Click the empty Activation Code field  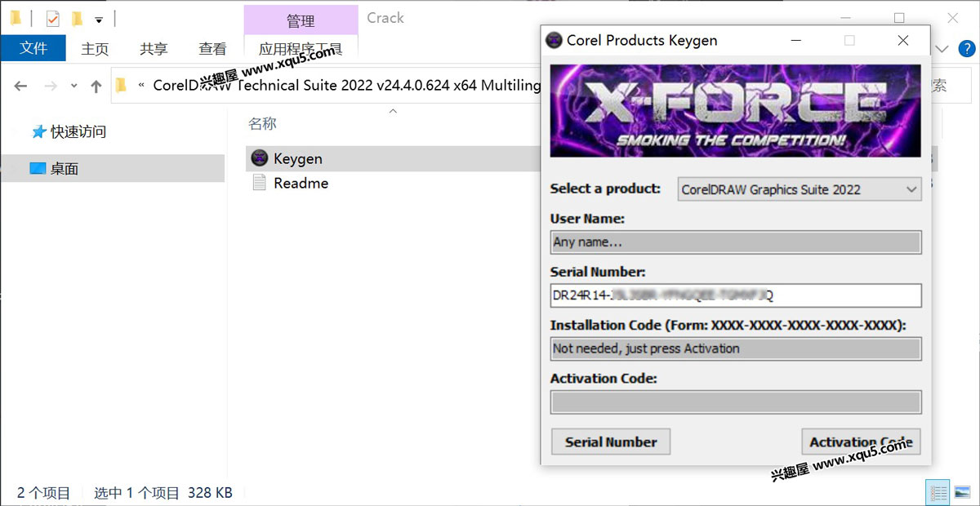coord(736,402)
